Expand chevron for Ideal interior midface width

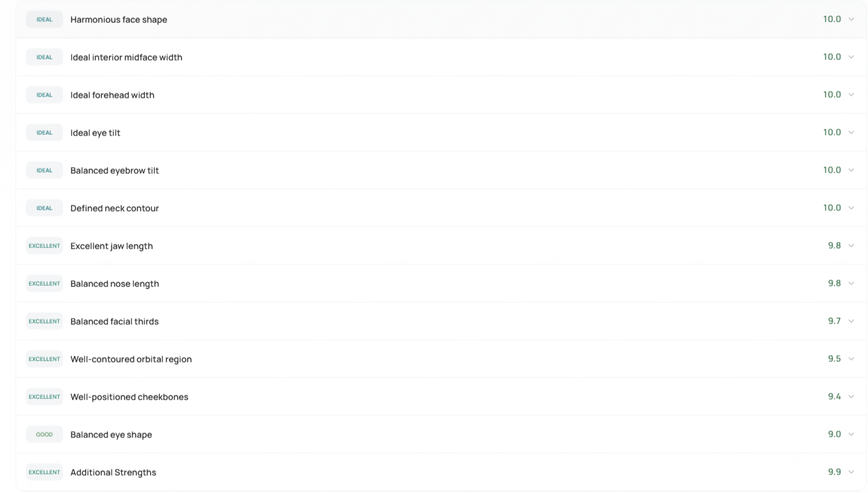[851, 57]
